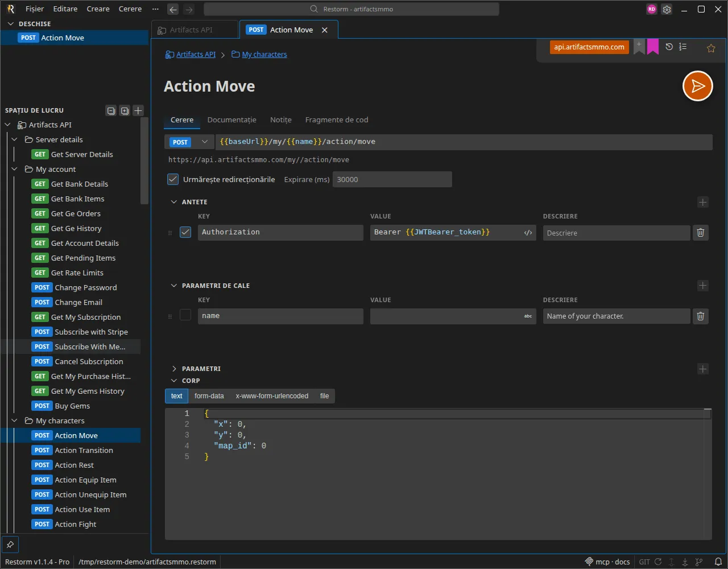The height and width of the screenshot is (569, 728).
Task: Select the form-data body type
Action: coord(209,396)
